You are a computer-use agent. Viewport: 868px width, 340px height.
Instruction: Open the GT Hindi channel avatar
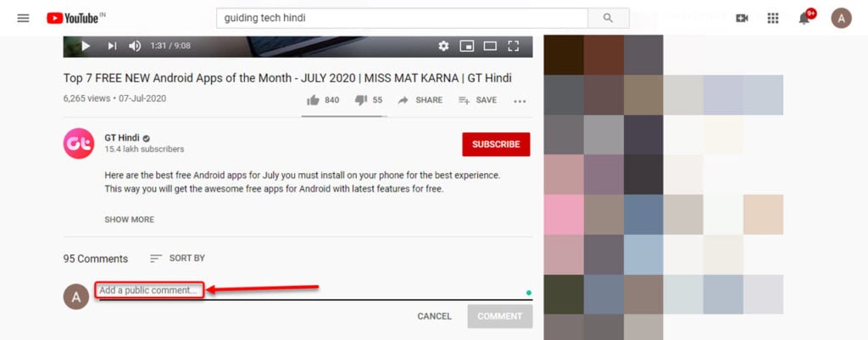click(x=79, y=144)
